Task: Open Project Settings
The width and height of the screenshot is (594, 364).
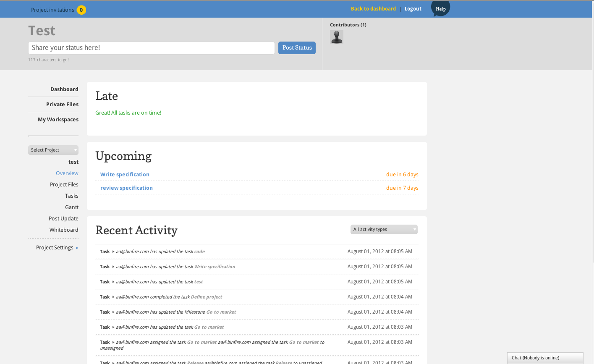Action: click(55, 247)
